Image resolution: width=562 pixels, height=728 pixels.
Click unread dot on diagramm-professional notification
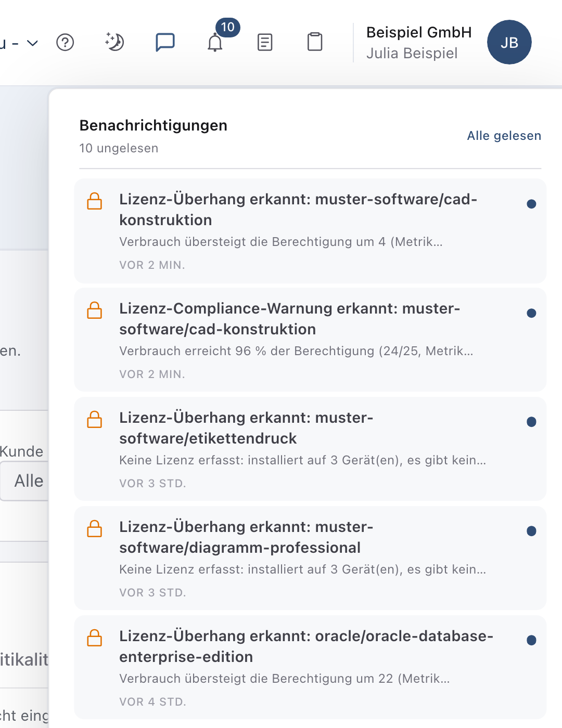(531, 531)
